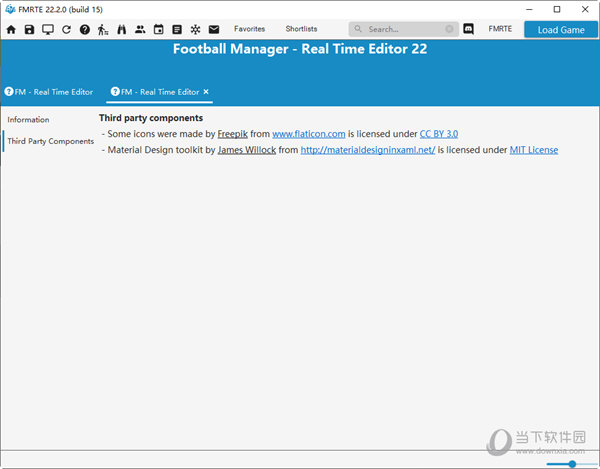
Task: Open Favorites menu
Action: (249, 29)
